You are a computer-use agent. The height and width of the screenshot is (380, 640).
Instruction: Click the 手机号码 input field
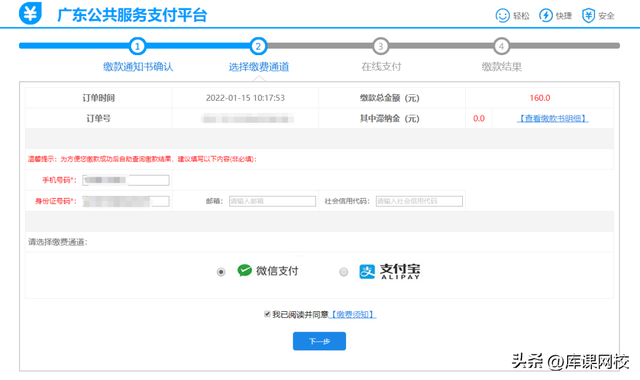126,180
